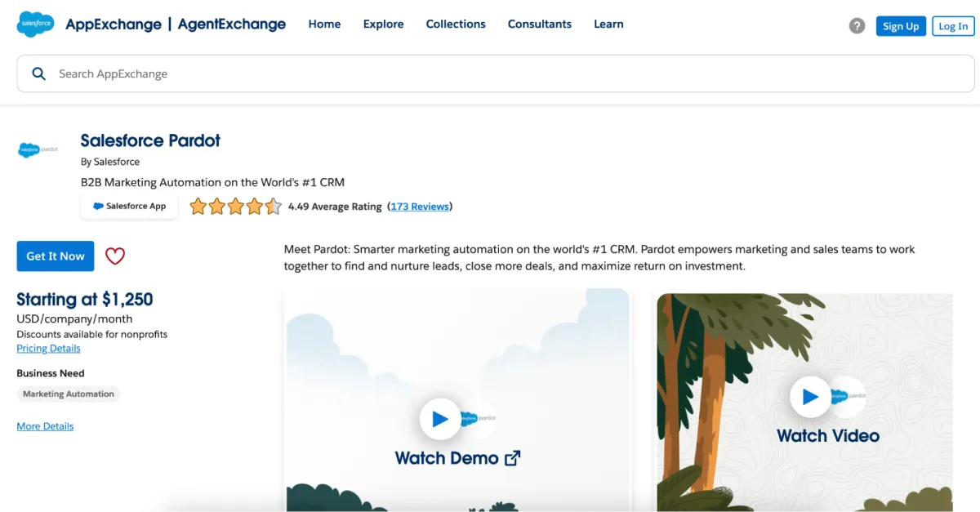This screenshot has height=512, width=980.
Task: Click Log In
Action: pos(953,25)
